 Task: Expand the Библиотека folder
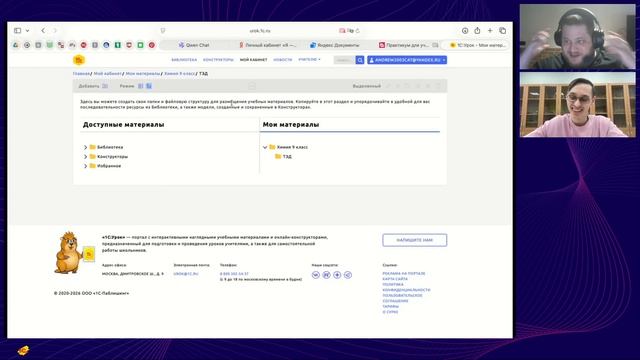click(x=85, y=147)
